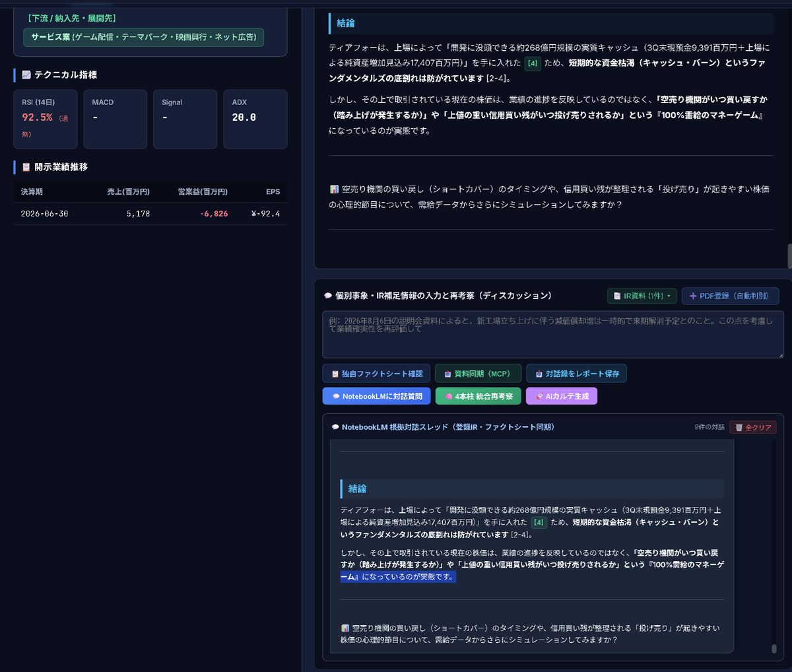Click the clipboard icon beside 開示業績推移
792x672 pixels.
tap(26, 168)
